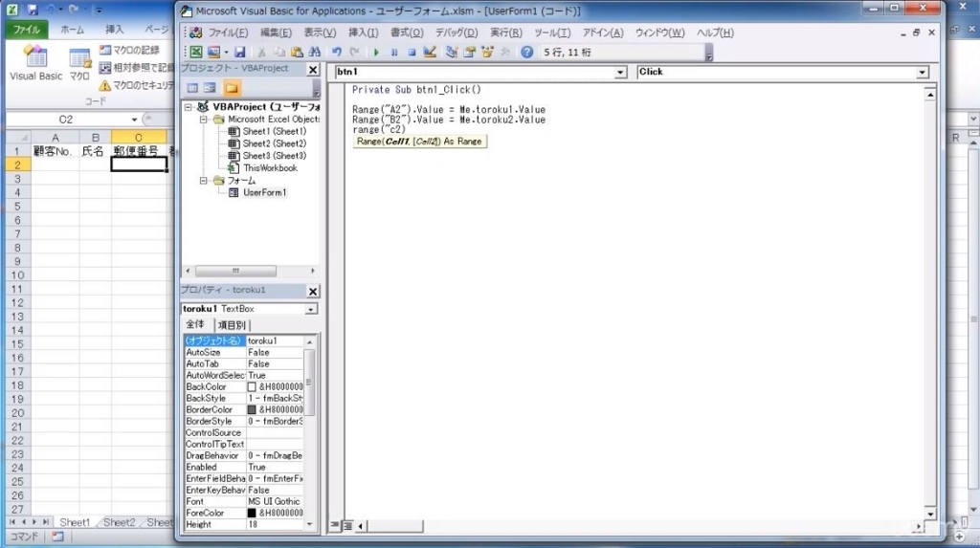Select the Sheet2 tab in Excel

click(119, 522)
